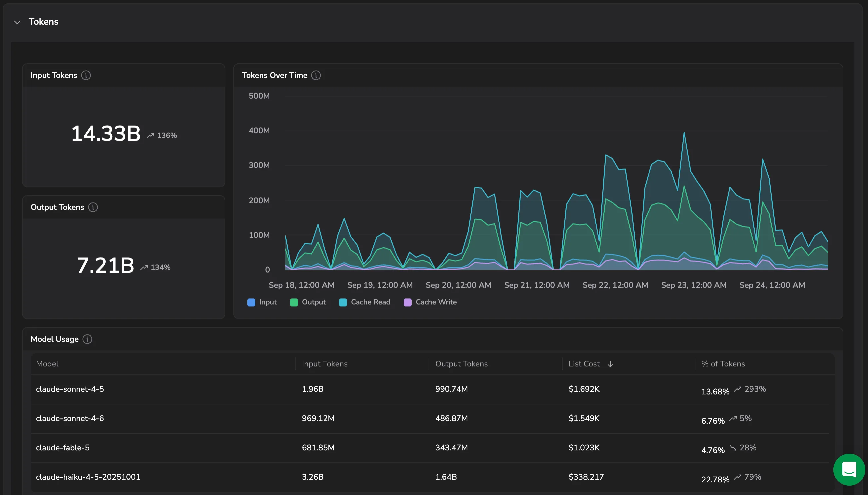Screen dimensions: 868x495
Task: Click the 293% upward trend value
Action: (x=755, y=389)
